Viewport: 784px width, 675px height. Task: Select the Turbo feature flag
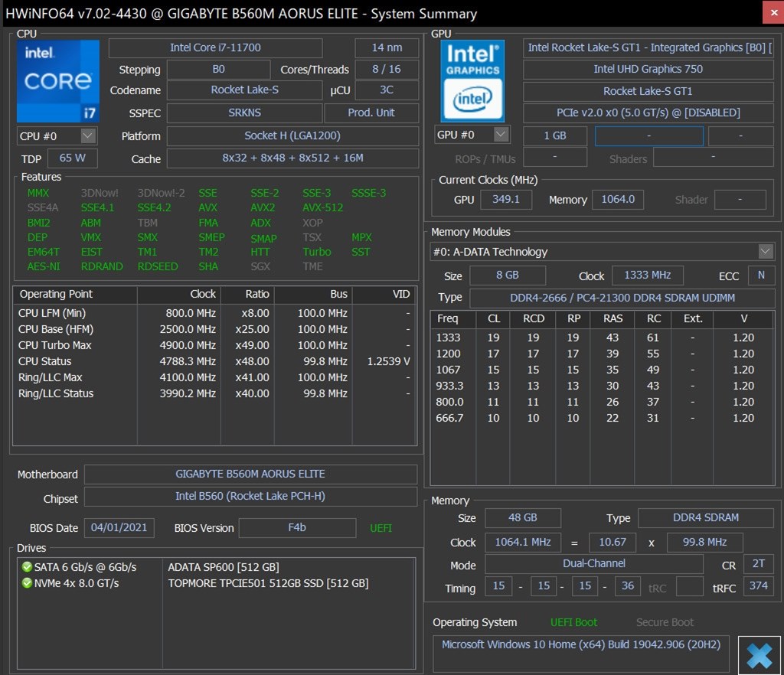point(317,252)
